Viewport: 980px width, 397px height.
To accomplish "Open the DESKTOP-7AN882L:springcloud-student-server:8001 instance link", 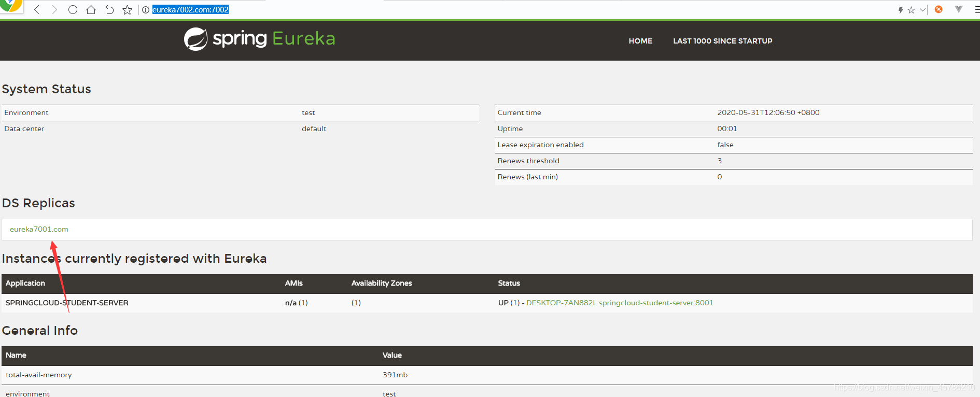I will (620, 303).
